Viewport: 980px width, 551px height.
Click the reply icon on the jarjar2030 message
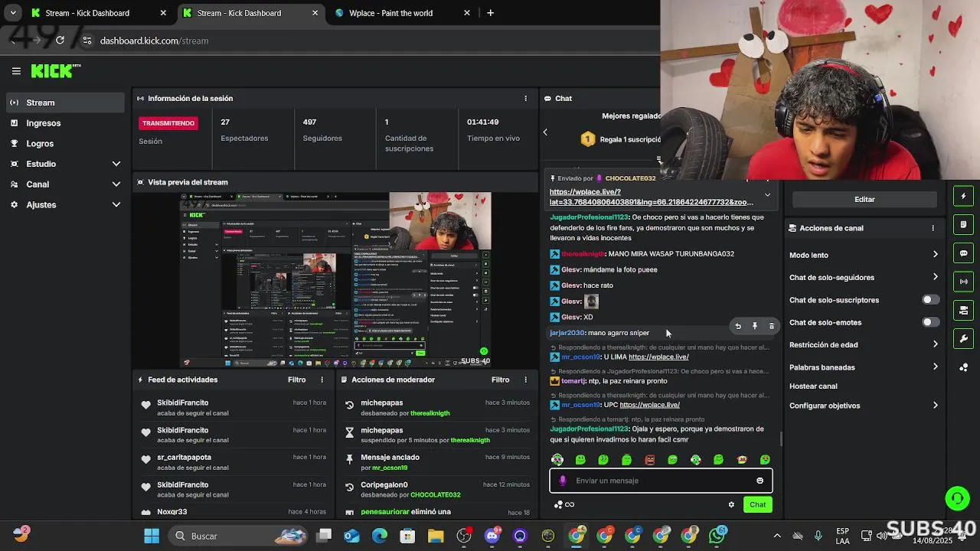[738, 326]
